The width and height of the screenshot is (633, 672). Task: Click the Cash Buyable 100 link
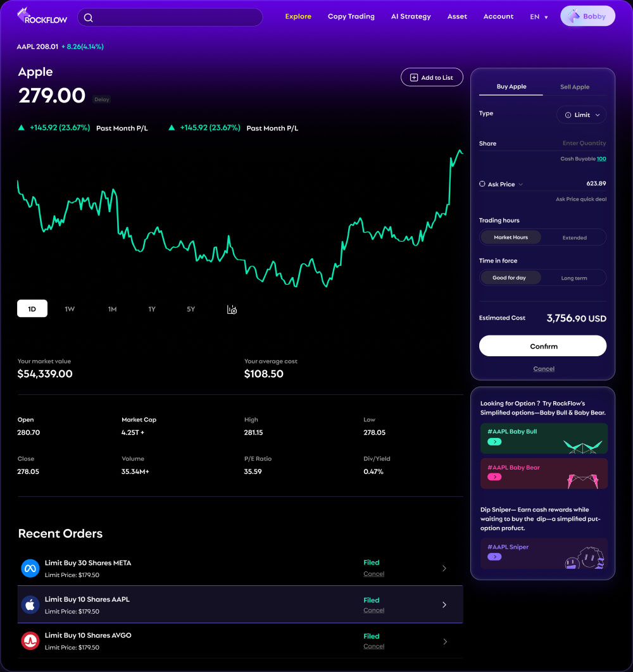tap(601, 159)
